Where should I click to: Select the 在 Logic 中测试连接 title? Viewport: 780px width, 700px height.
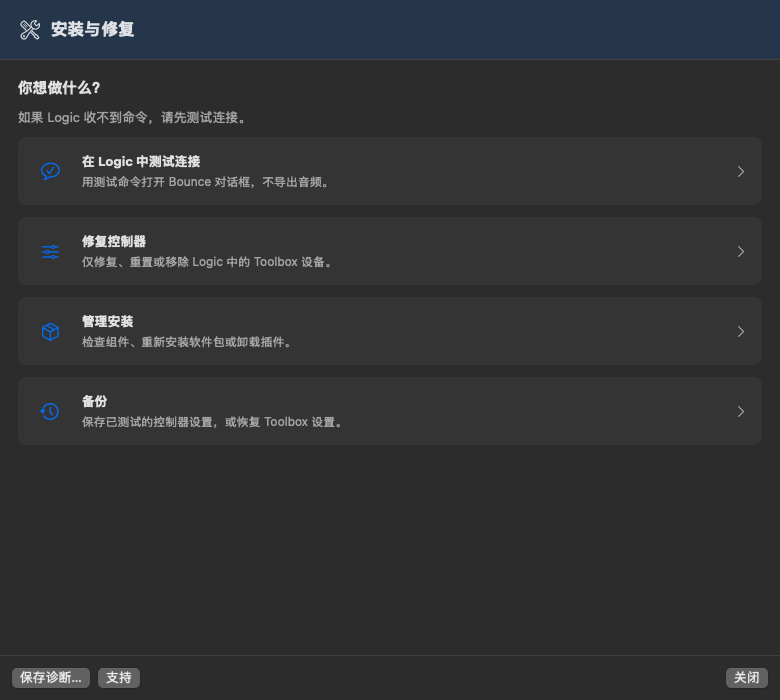141,162
